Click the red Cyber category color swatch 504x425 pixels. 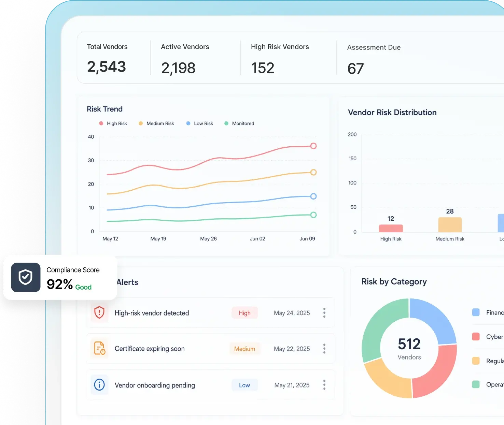tap(476, 337)
